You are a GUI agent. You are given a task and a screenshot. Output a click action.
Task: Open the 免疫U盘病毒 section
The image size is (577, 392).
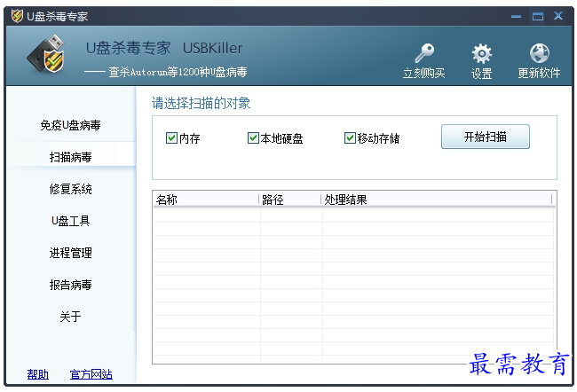coord(70,125)
